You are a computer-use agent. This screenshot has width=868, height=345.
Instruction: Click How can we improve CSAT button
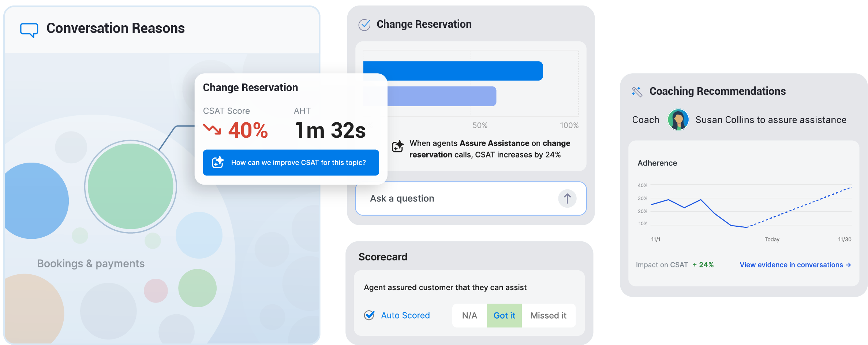[x=291, y=163]
